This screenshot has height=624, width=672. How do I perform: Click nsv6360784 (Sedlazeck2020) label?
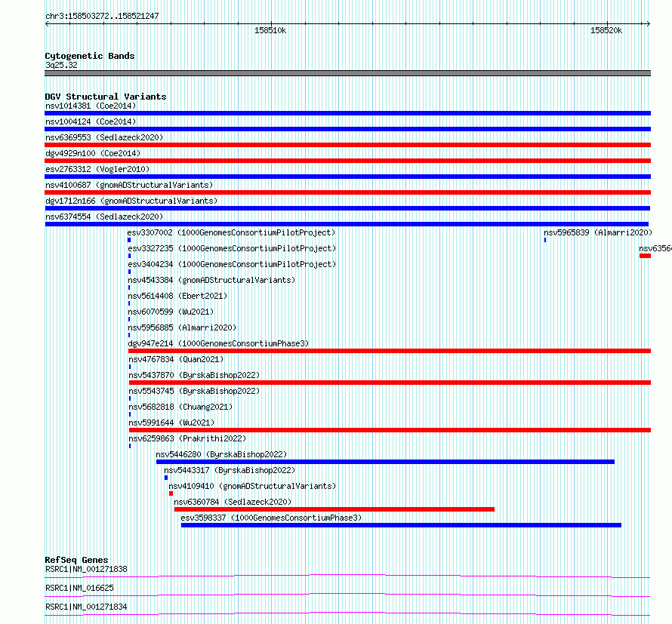pyautogui.click(x=233, y=502)
